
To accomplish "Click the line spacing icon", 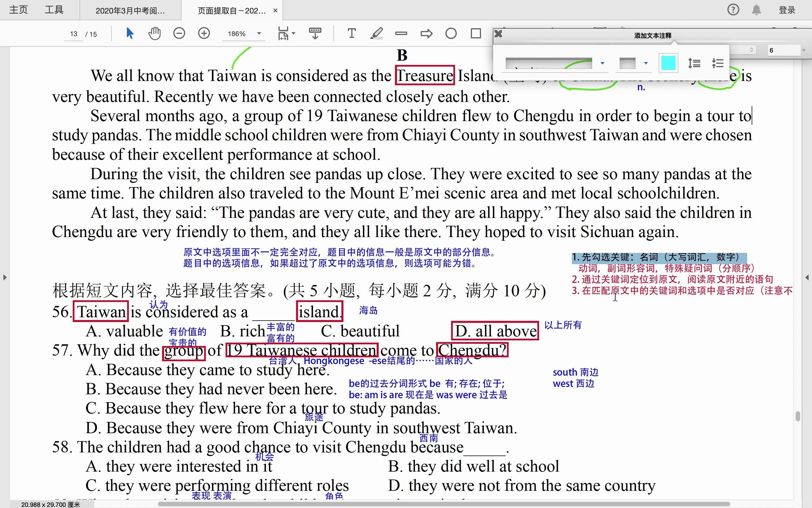I will tap(694, 63).
